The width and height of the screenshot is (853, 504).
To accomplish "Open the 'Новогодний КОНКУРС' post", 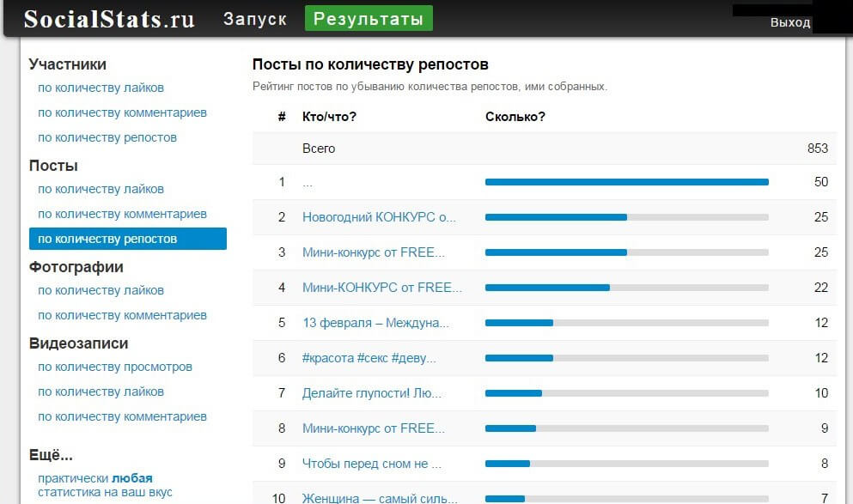I will 379,217.
